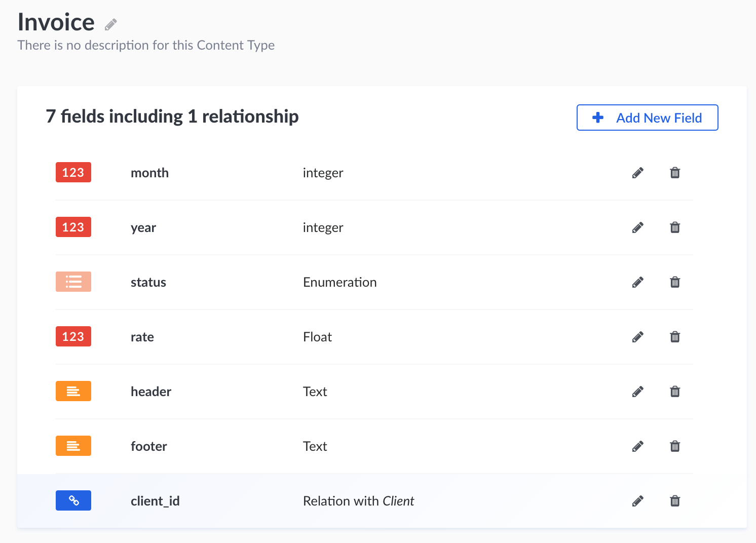Edit the year field

pos(638,227)
